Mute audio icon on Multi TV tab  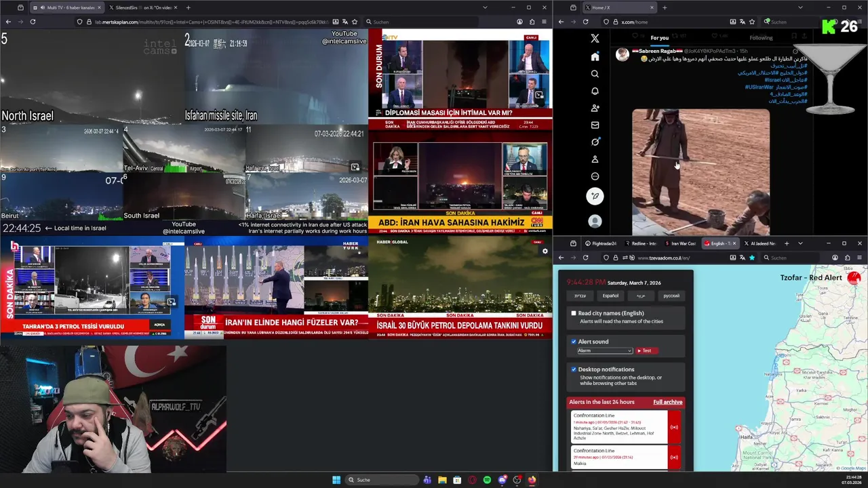click(x=43, y=7)
